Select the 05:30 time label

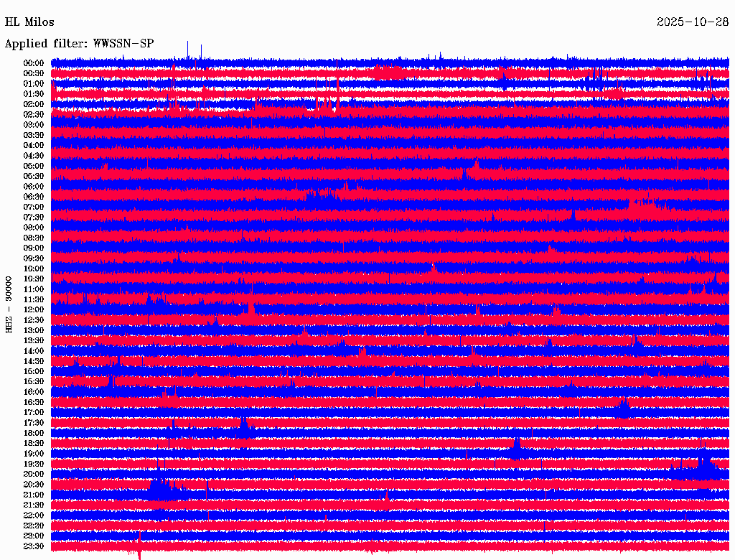tap(34, 177)
